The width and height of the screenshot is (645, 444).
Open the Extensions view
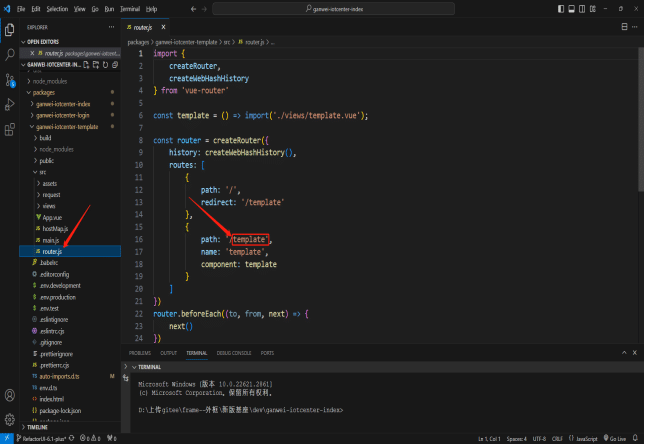tap(10, 130)
